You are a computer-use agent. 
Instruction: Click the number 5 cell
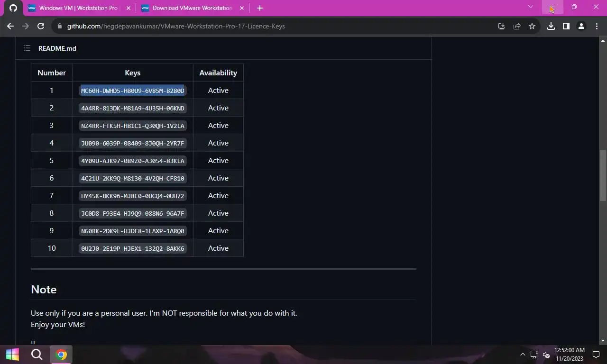click(52, 160)
